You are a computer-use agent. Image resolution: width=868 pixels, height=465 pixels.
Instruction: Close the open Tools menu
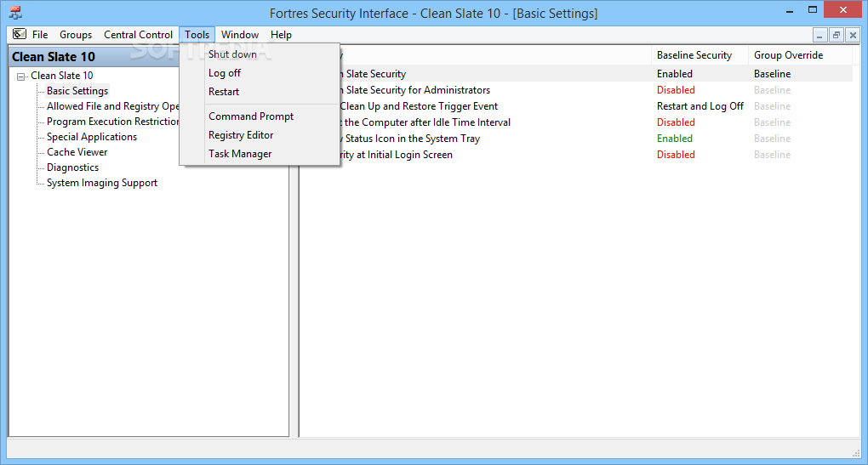tap(197, 35)
